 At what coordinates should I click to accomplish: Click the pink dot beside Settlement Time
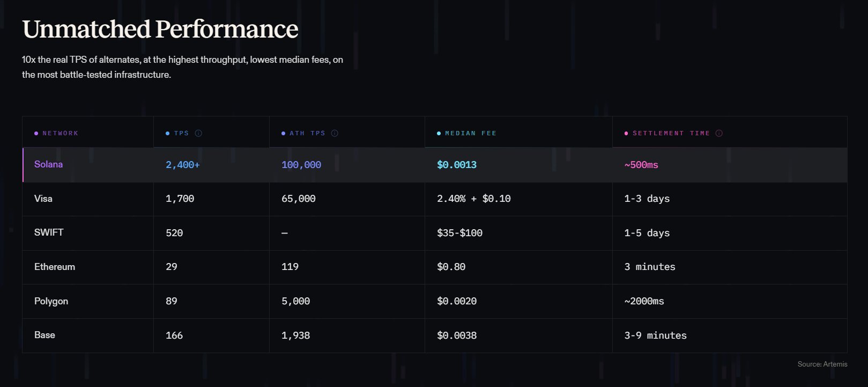pyautogui.click(x=626, y=133)
